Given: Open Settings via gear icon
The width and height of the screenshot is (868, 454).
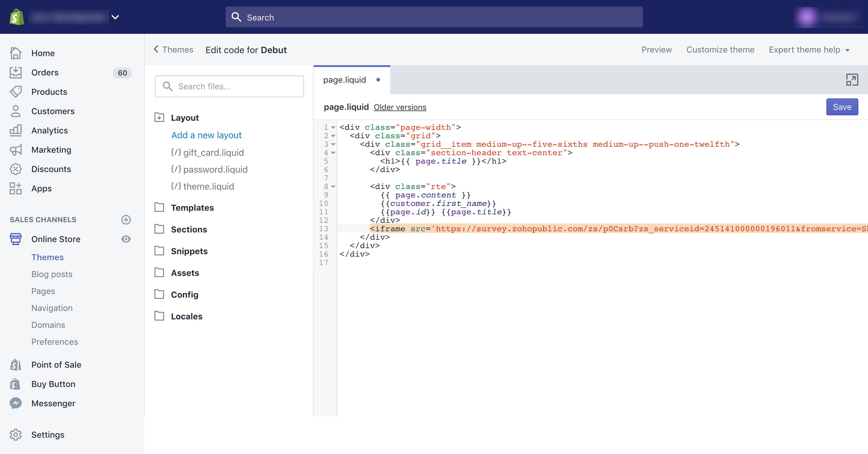Looking at the screenshot, I should point(15,435).
